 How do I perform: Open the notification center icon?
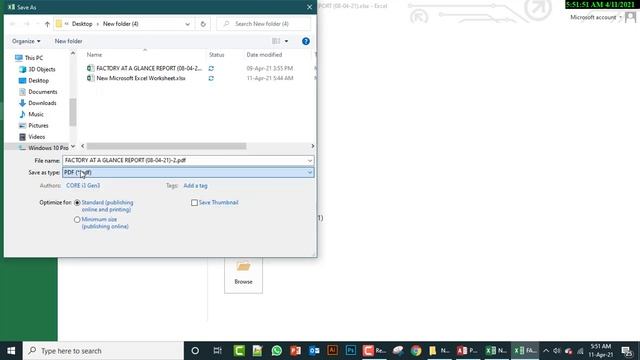pos(627,351)
